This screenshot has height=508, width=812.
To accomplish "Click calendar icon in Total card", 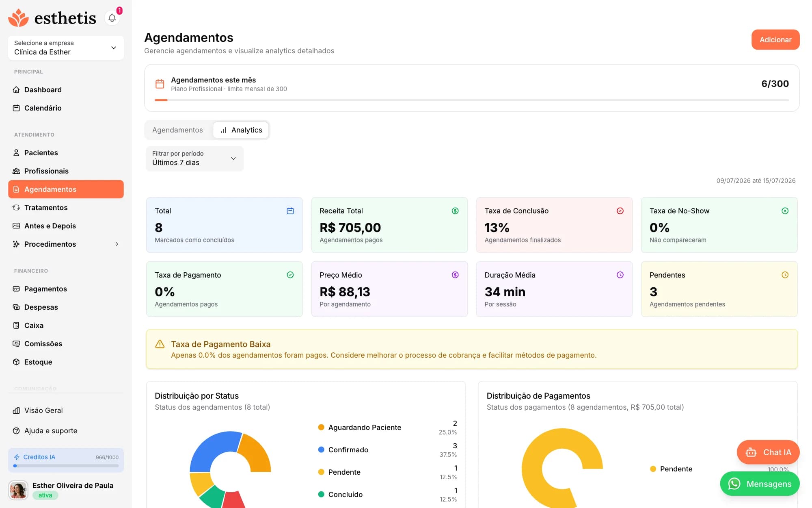I will click(290, 211).
